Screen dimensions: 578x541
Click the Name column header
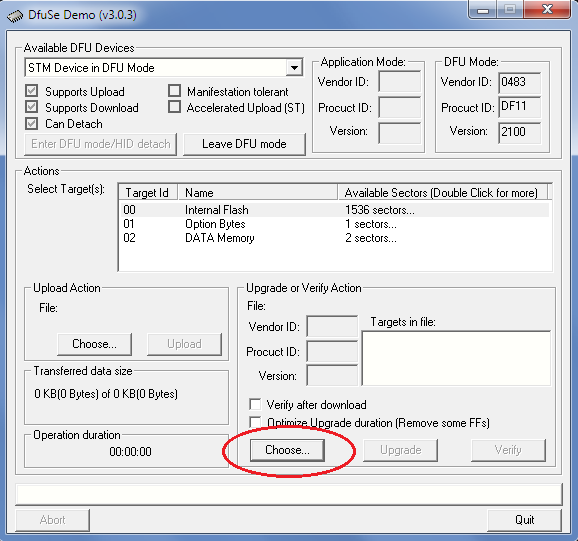(258, 192)
